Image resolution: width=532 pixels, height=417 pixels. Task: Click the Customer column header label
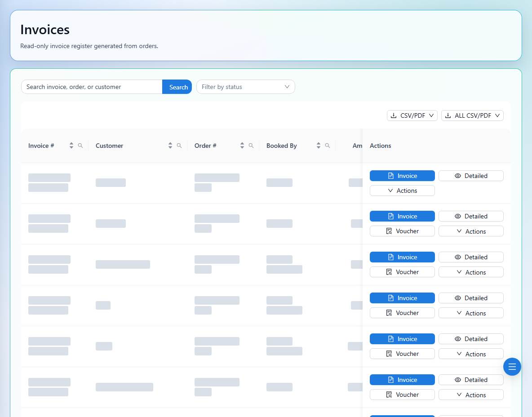(109, 146)
